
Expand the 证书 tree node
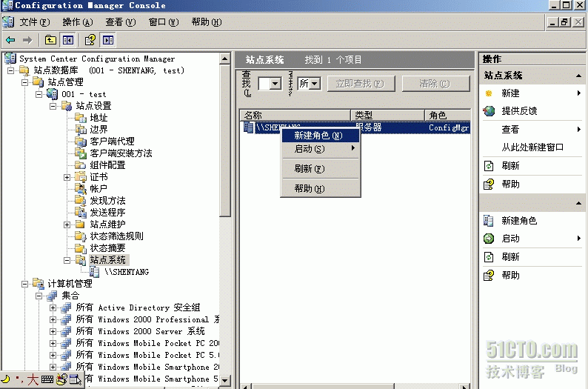click(67, 177)
